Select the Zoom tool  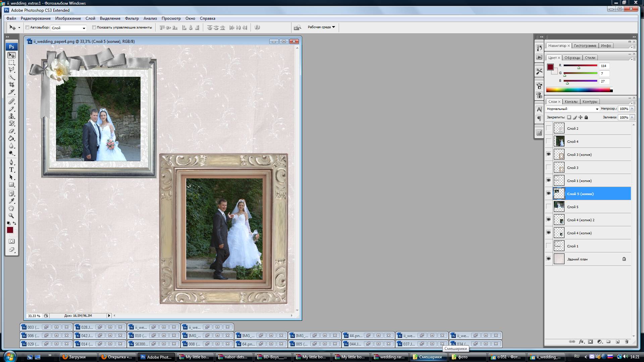tap(11, 216)
